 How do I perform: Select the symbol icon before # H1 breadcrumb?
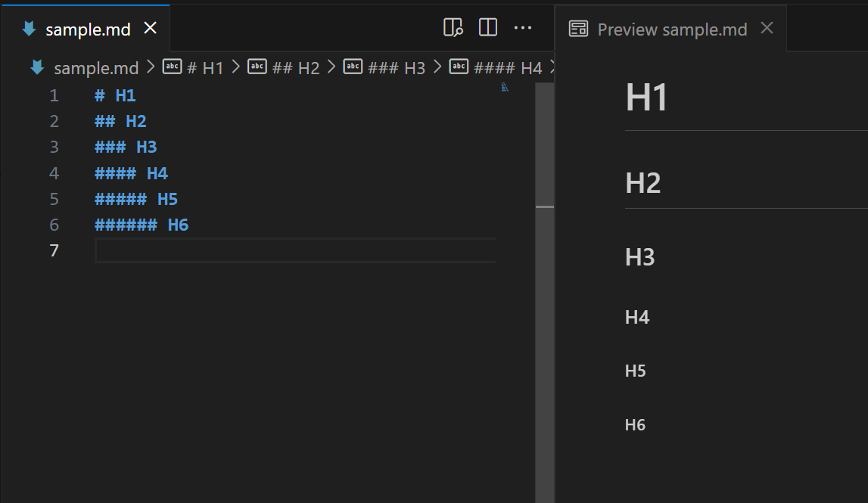tap(172, 67)
